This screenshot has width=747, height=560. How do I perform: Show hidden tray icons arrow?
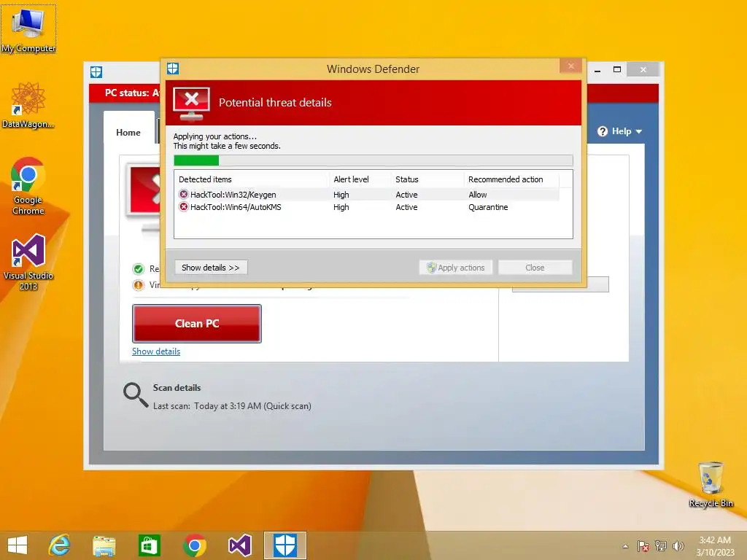pyautogui.click(x=625, y=546)
